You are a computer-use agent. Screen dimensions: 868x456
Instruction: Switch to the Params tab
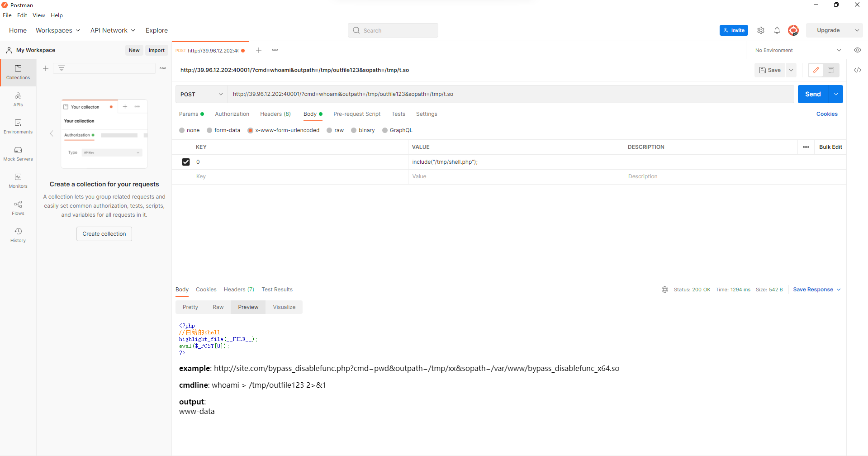click(x=191, y=114)
